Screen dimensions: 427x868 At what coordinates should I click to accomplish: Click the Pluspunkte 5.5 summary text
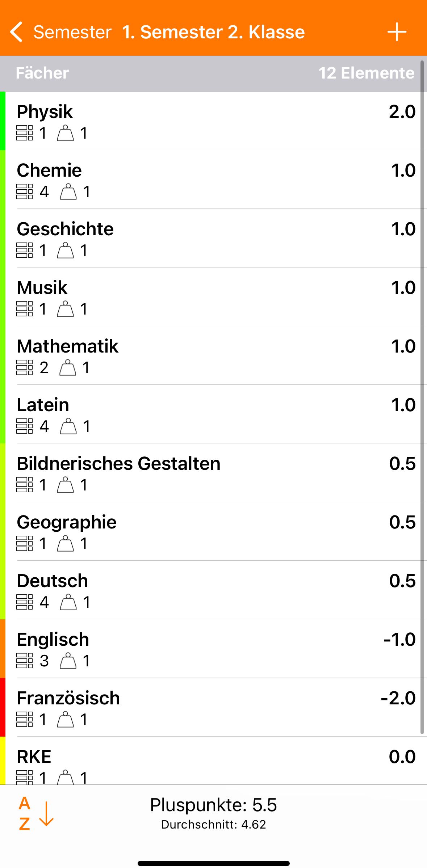213,805
